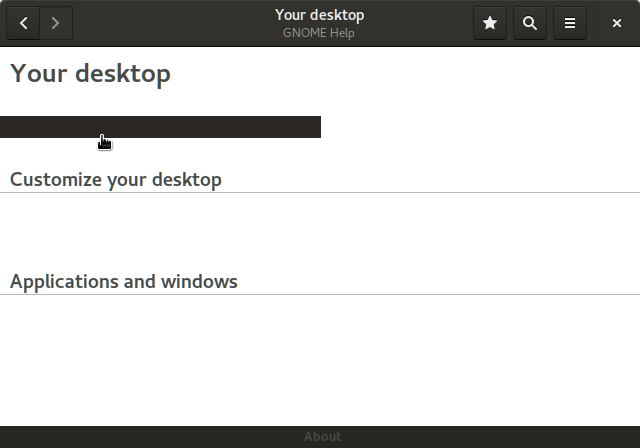This screenshot has height=448, width=640.
Task: Click the Your desktop title in header bar
Action: tap(320, 15)
